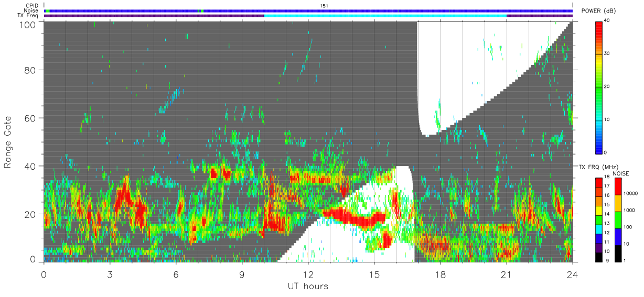
Task: Click the black bottom segment of TX FRQ legend
Action: pyautogui.click(x=599, y=257)
